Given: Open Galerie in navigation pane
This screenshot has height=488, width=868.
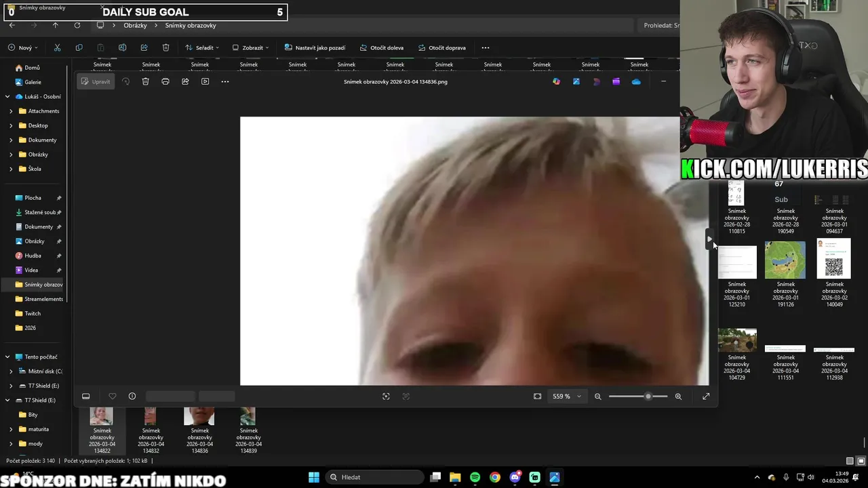Looking at the screenshot, I should coord(33,82).
